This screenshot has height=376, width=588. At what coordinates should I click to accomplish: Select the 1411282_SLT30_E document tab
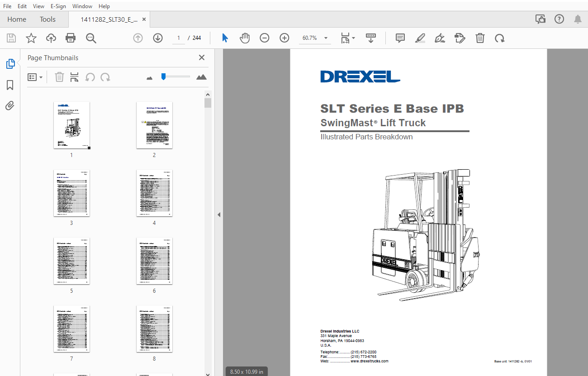(x=109, y=19)
